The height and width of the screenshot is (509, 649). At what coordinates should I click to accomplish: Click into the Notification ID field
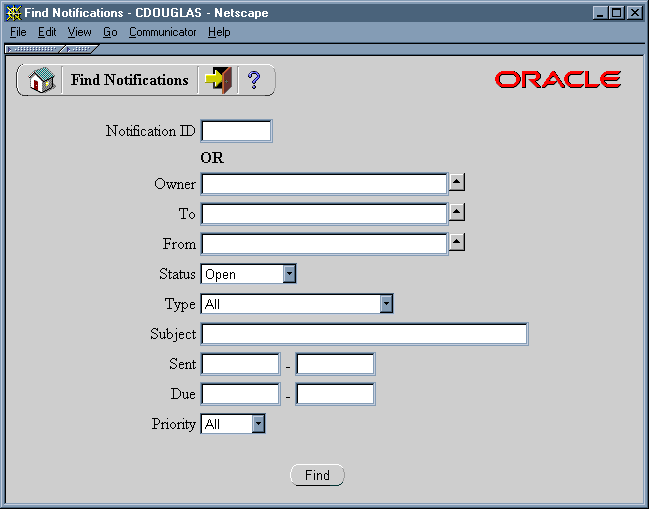[236, 131]
